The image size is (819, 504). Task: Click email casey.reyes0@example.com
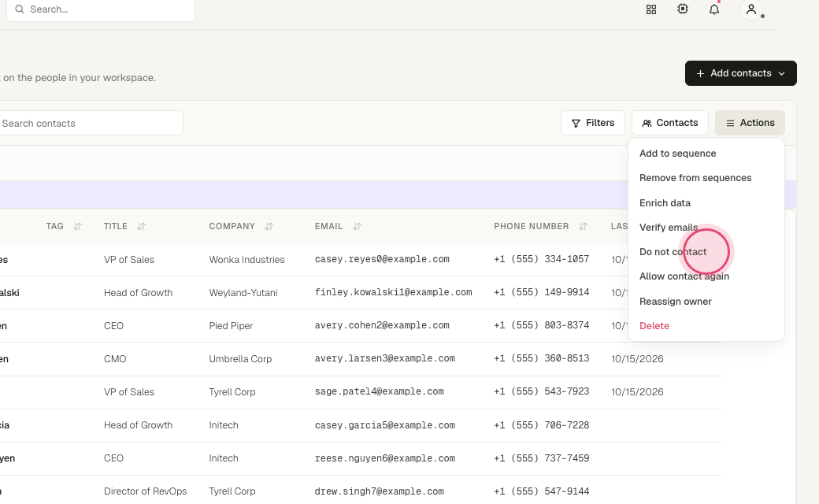(x=382, y=259)
